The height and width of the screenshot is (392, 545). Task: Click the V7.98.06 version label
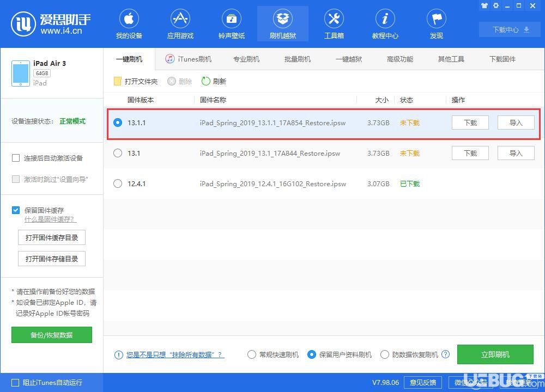pos(385,383)
